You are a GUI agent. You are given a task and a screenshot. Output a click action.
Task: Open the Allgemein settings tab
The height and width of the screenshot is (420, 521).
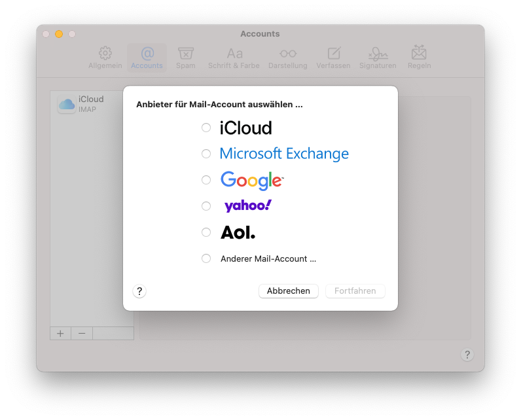tap(105, 58)
